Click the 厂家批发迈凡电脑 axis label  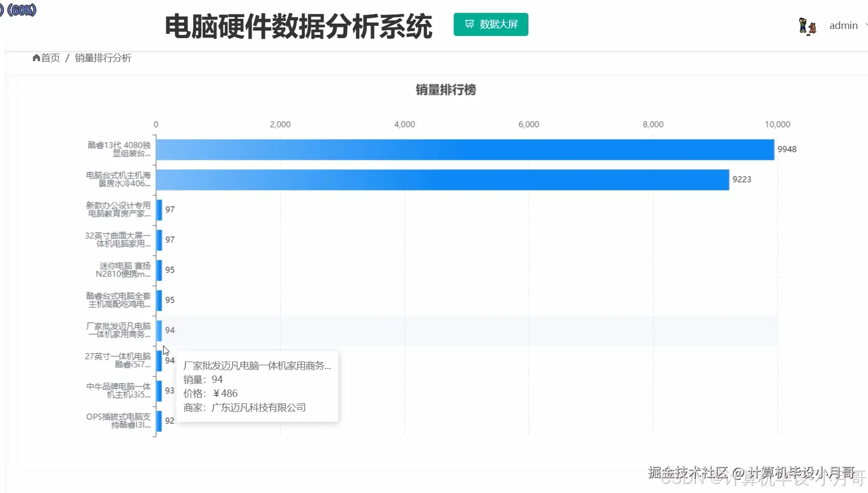pos(119,330)
